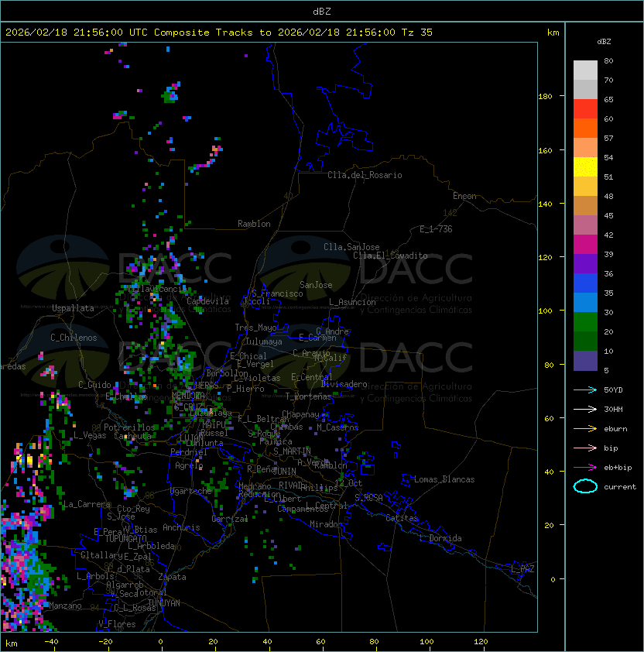
Task: Click the Encon place label
Action: tap(464, 196)
